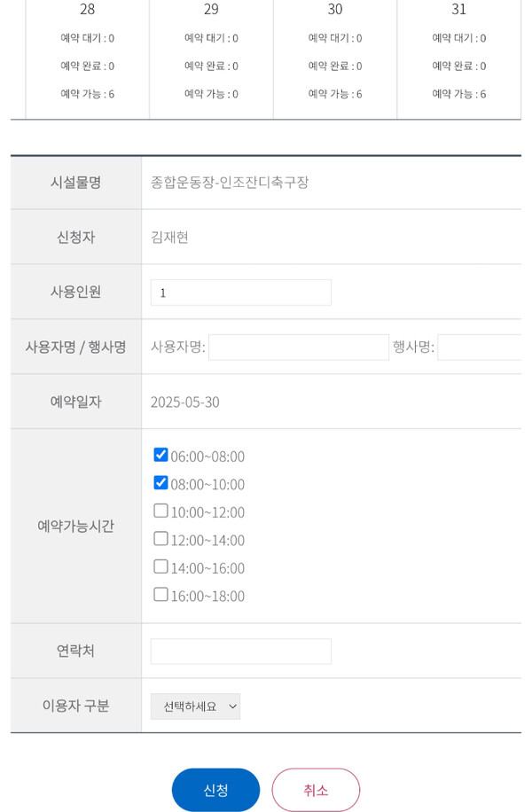Tick the 14:00~16:00 checkbox
The height and width of the screenshot is (812, 532).
[x=160, y=566]
